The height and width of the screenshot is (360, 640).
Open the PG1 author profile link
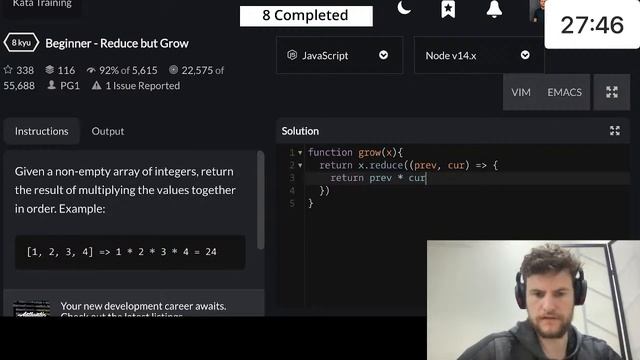(70, 86)
